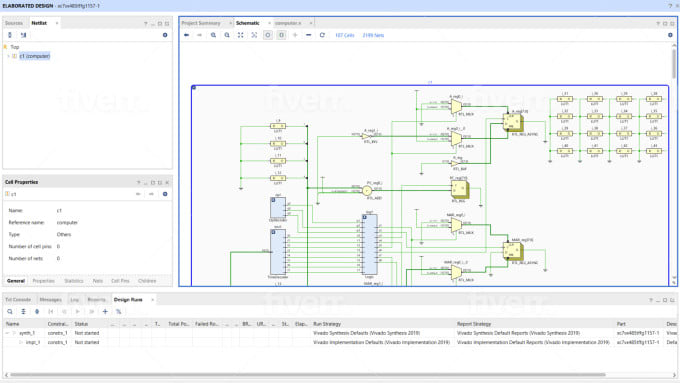Close the Netlist tab
This screenshot has width=680, height=383.
pos(57,23)
